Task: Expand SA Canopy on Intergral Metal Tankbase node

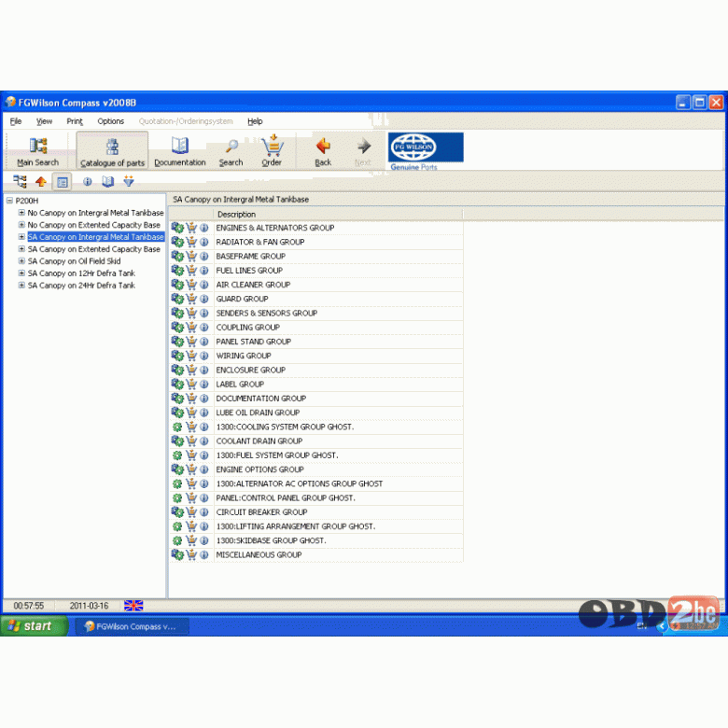Action: [21, 237]
